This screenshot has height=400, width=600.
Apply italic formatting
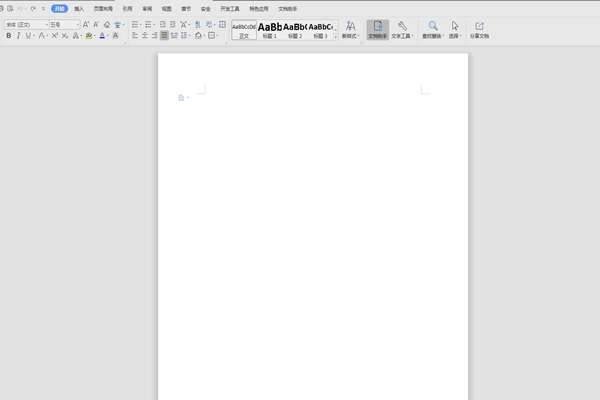point(18,35)
